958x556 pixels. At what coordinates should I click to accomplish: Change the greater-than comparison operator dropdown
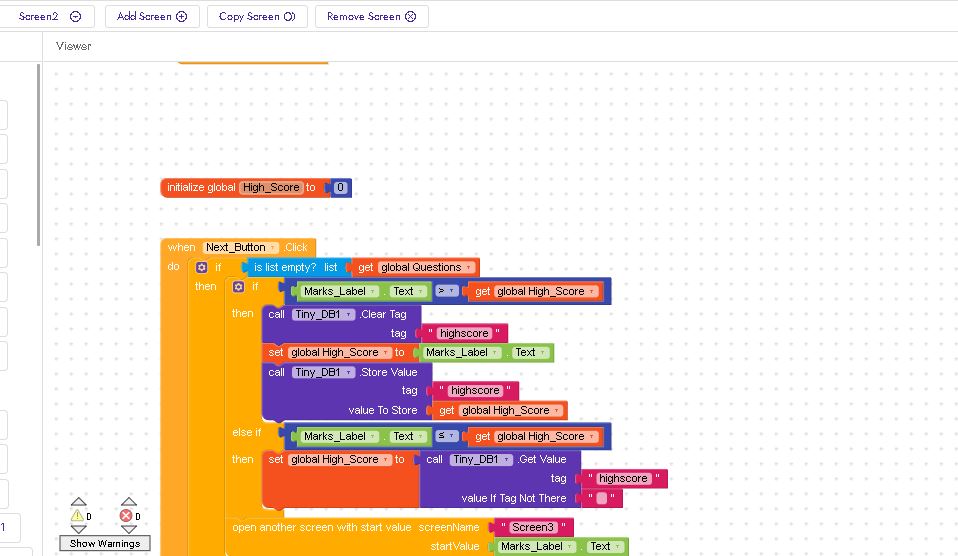445,292
